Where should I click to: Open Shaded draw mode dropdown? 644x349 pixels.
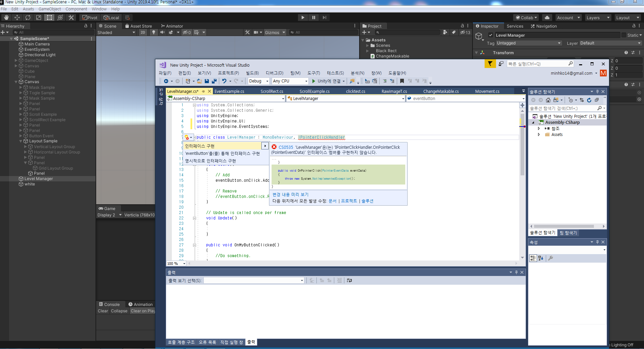116,32
